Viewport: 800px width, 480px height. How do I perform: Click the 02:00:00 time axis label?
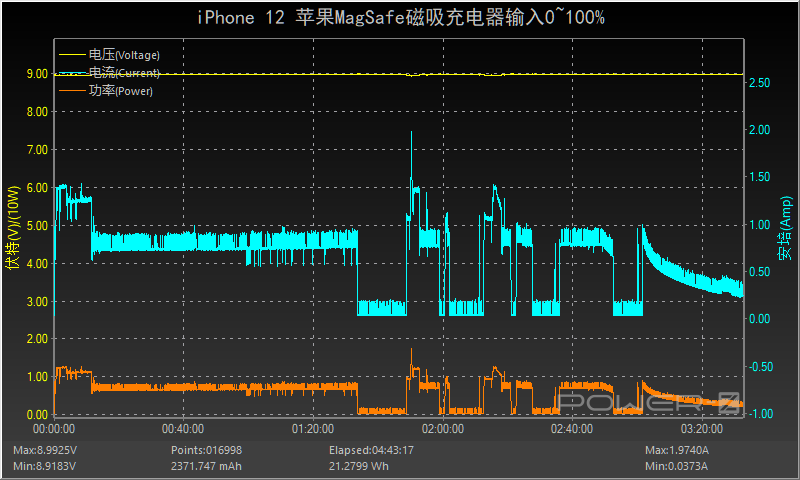coord(443,428)
